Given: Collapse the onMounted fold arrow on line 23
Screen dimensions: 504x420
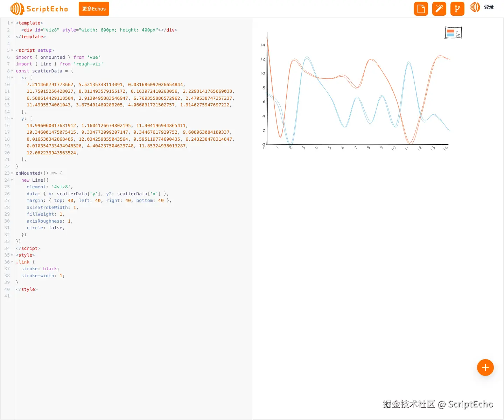Looking at the screenshot, I should [x=12, y=173].
